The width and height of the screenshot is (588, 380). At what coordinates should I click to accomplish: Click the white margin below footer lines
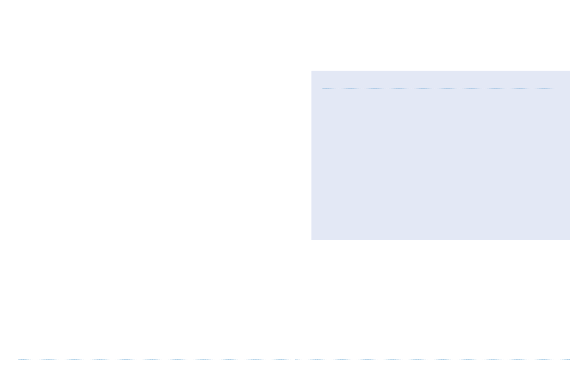coord(294,370)
